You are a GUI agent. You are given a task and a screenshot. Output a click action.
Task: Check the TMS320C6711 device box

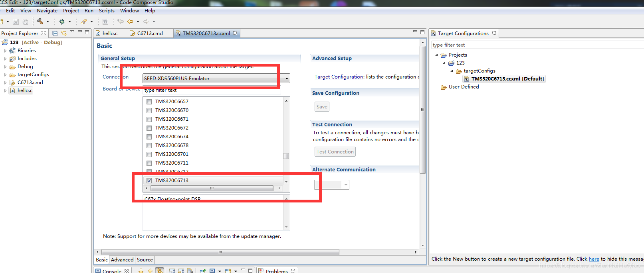(x=149, y=163)
